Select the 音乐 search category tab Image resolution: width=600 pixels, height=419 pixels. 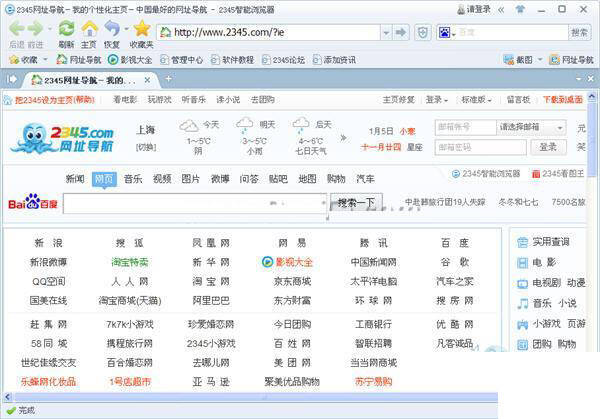[133, 179]
